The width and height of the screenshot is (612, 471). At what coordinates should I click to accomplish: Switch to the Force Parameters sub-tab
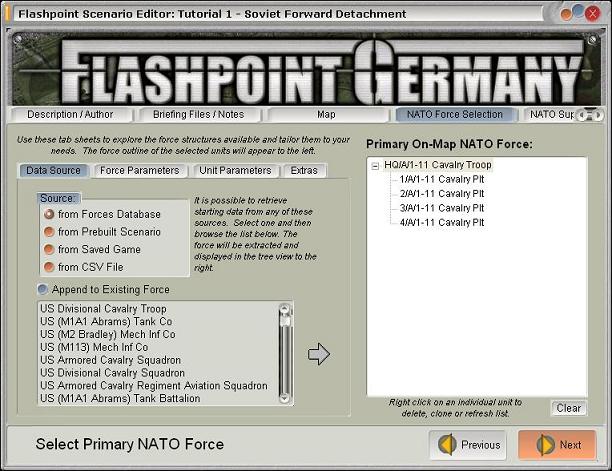click(139, 171)
